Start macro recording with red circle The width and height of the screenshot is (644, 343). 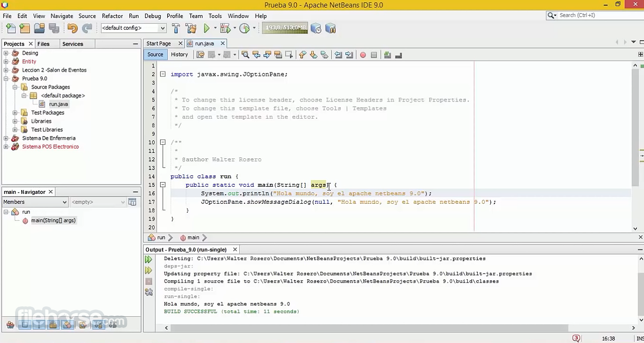(363, 55)
